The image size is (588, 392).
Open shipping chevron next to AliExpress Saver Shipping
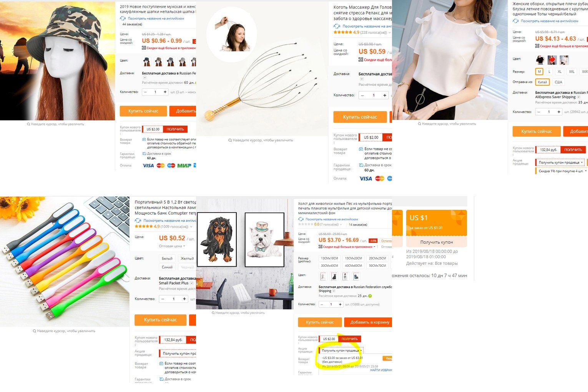point(578,97)
